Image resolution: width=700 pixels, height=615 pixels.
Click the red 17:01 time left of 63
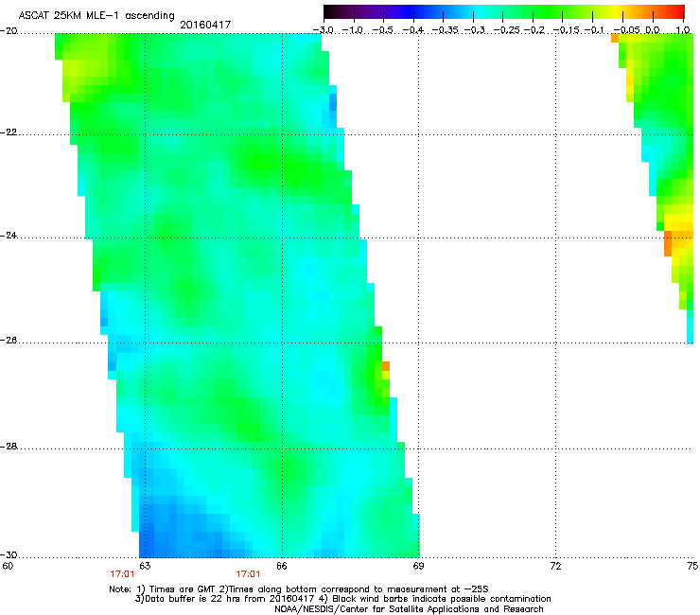tap(122, 574)
